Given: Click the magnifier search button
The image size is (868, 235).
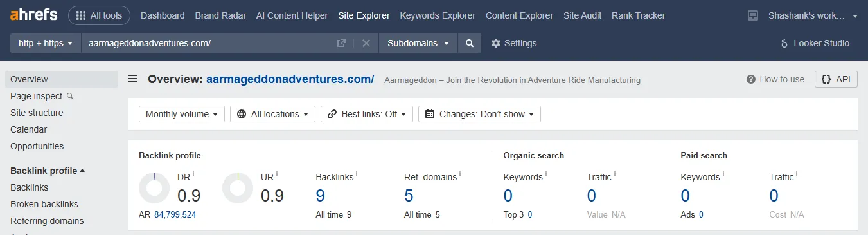Looking at the screenshot, I should pos(470,43).
